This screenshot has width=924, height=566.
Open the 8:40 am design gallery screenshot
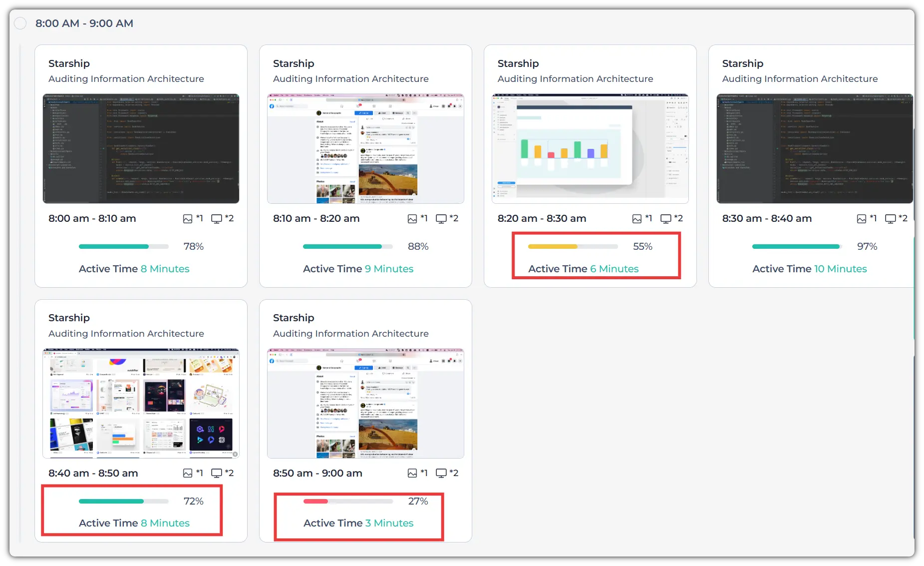click(x=141, y=403)
